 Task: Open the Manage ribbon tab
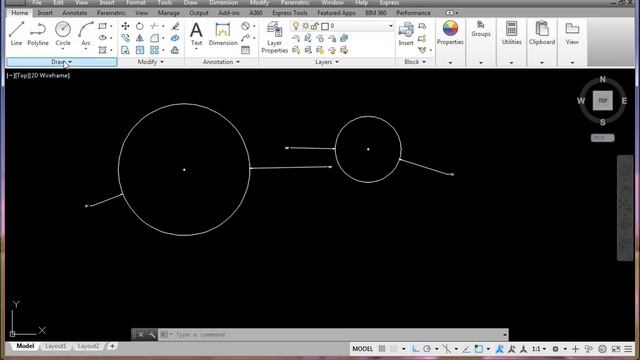[169, 13]
